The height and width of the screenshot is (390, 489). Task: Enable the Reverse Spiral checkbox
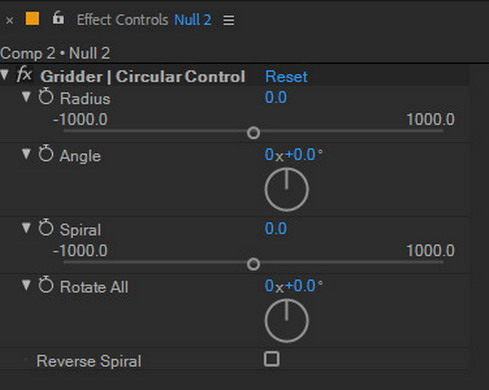pos(271,359)
